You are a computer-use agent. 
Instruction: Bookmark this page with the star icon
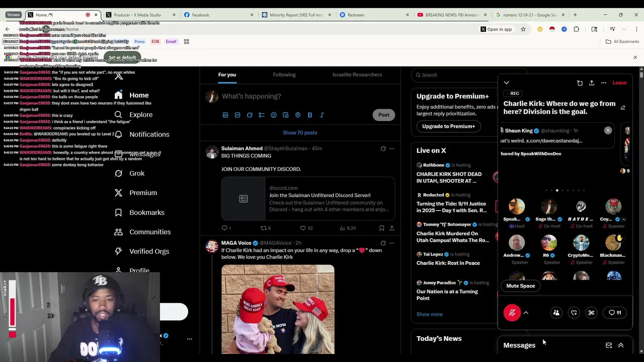(x=523, y=29)
